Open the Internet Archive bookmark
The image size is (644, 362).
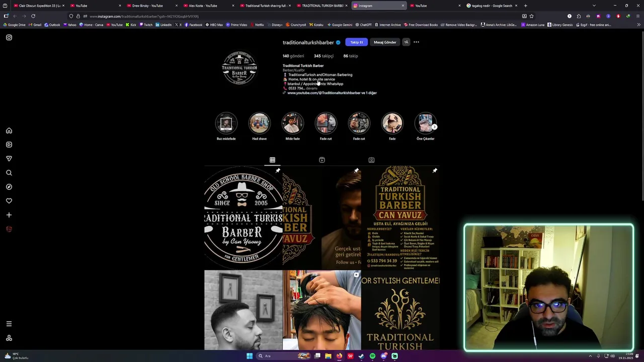tap(387, 25)
